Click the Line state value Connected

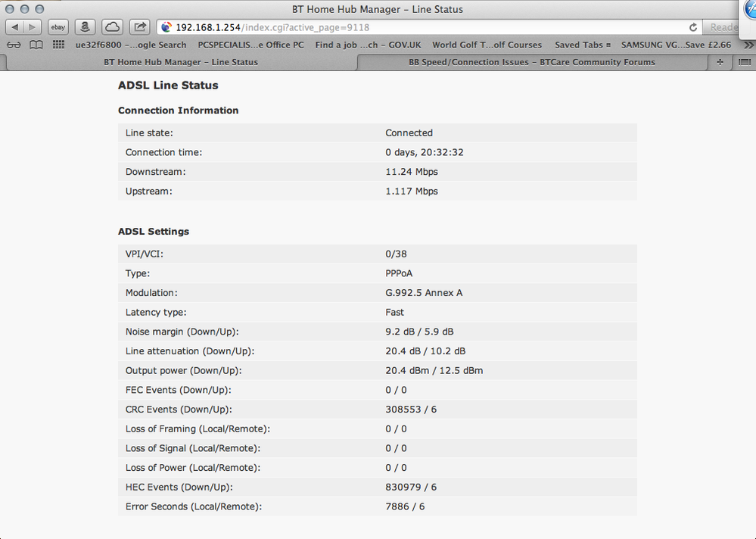409,133
